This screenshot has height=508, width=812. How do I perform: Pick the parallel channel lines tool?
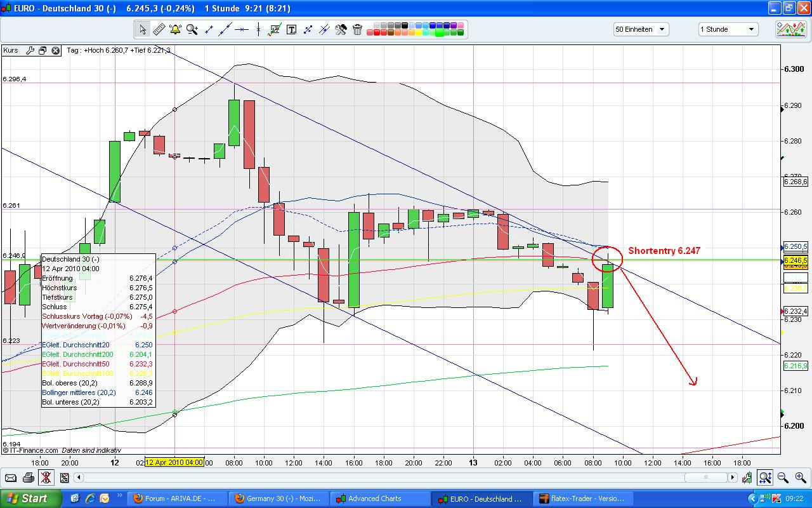(x=324, y=29)
